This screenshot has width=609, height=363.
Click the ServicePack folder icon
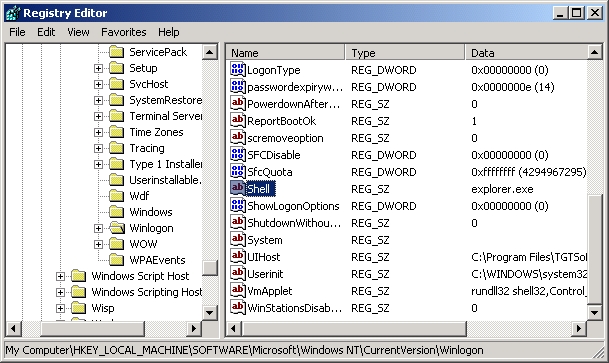point(117,52)
